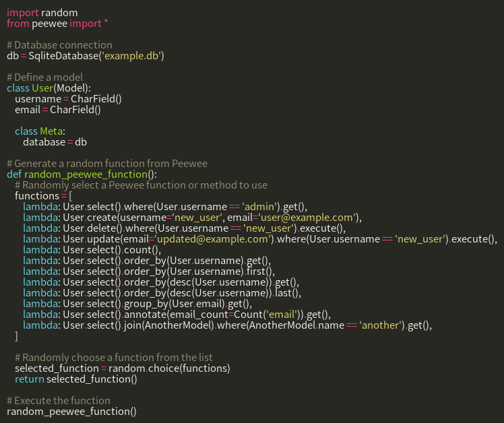Click the 'user@example.com' string
Image resolution: width=504 pixels, height=423 pixels.
click(308, 218)
